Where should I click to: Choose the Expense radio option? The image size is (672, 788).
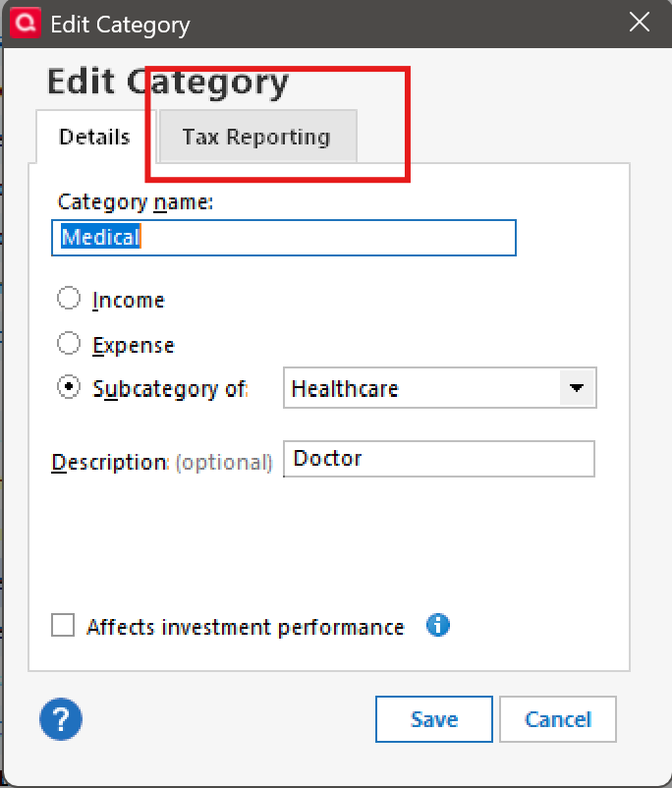[69, 344]
